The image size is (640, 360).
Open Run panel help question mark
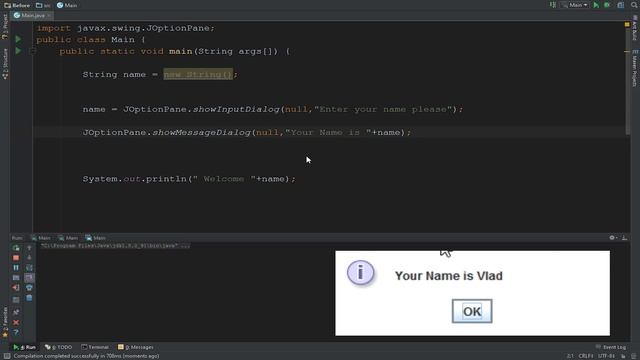coord(16,333)
